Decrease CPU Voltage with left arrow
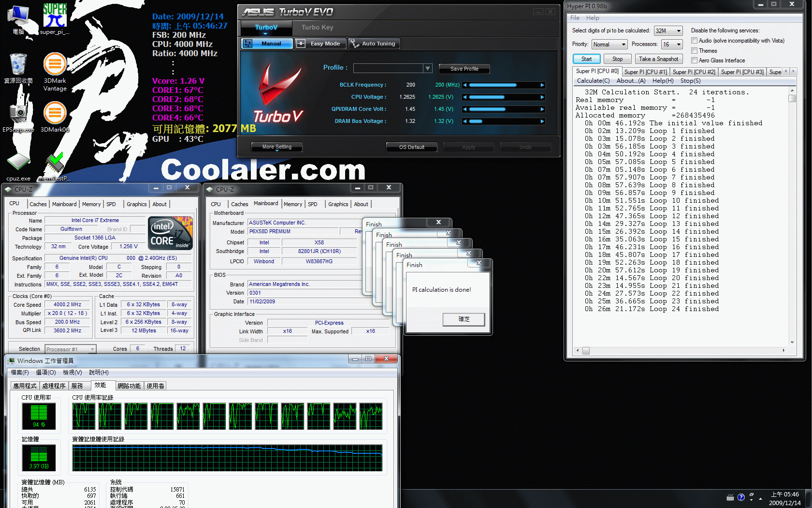The image size is (812, 508). click(465, 97)
